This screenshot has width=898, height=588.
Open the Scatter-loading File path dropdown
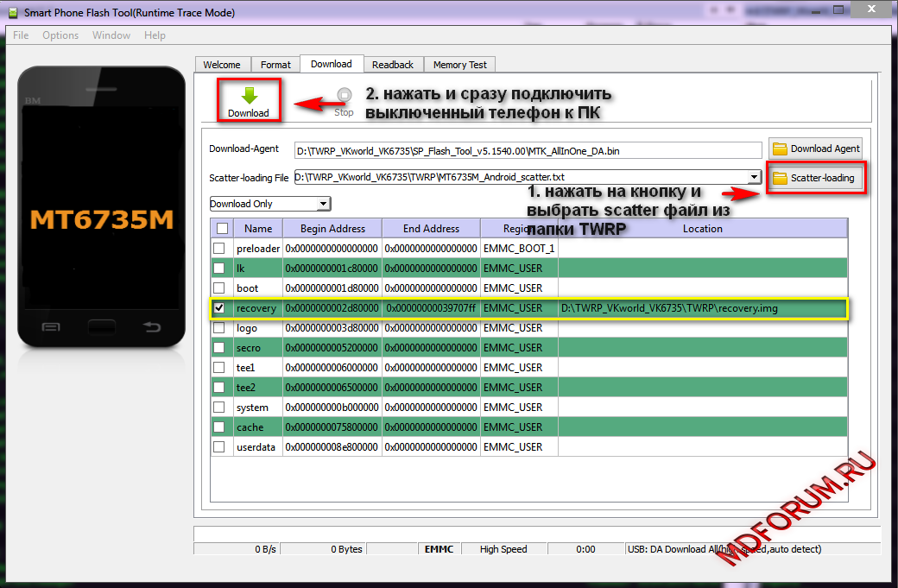tap(754, 177)
